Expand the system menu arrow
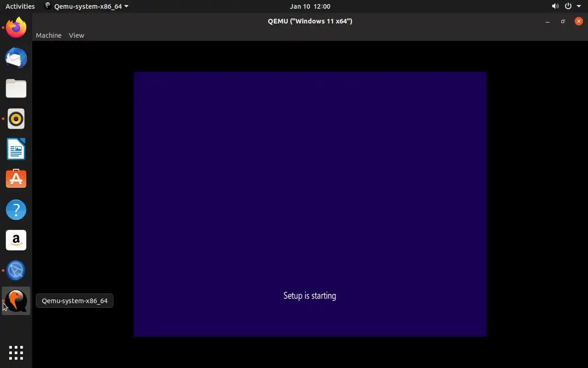The image size is (588, 368). (x=579, y=6)
